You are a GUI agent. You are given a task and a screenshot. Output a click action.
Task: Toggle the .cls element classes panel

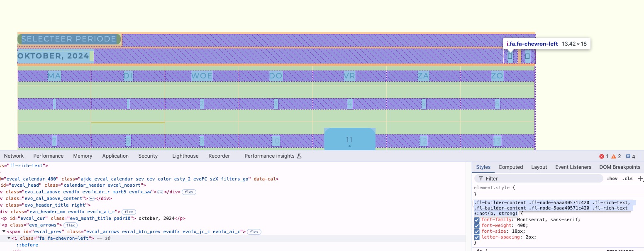[x=627, y=179]
